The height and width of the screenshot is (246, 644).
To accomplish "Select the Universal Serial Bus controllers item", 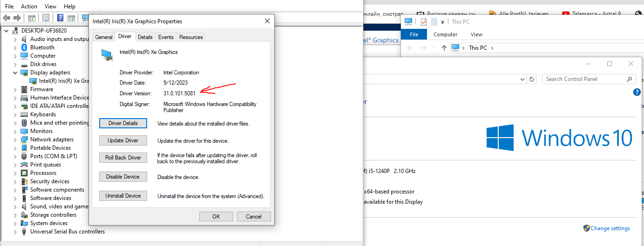I will coord(67,232).
